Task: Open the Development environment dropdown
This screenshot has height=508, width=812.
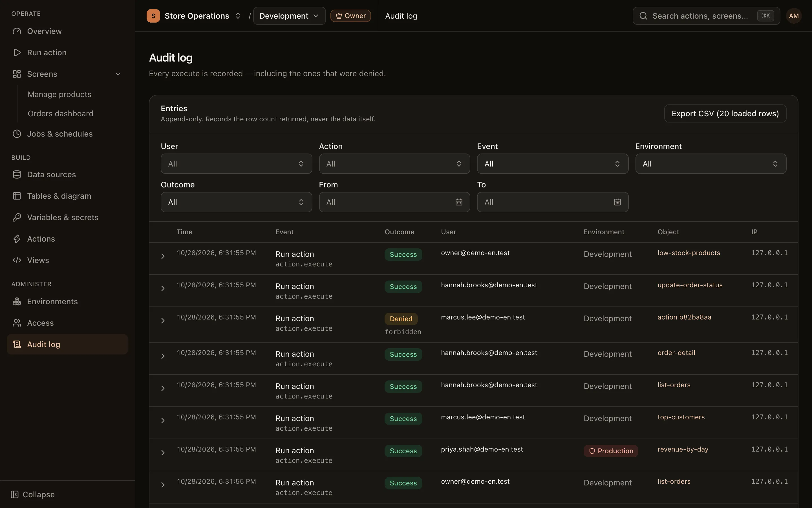Action: tap(289, 16)
